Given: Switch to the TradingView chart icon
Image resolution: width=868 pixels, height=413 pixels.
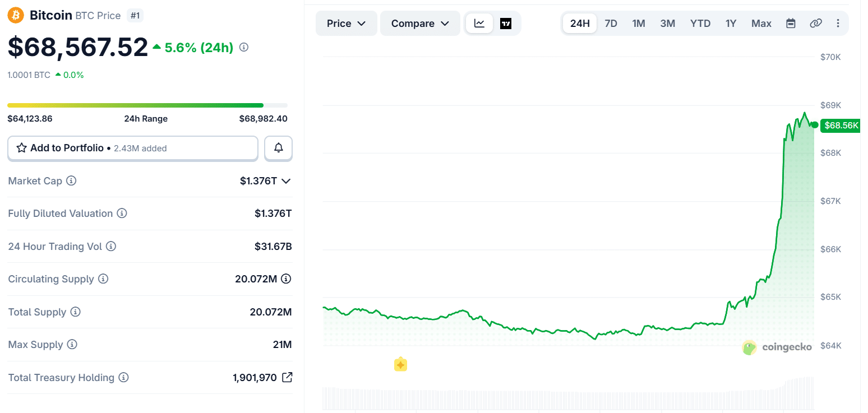Looking at the screenshot, I should 506,24.
